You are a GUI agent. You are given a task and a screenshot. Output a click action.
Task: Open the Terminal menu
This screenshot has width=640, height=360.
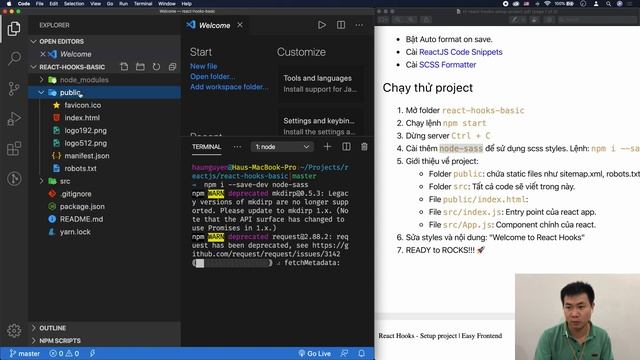pyautogui.click(x=143, y=4)
